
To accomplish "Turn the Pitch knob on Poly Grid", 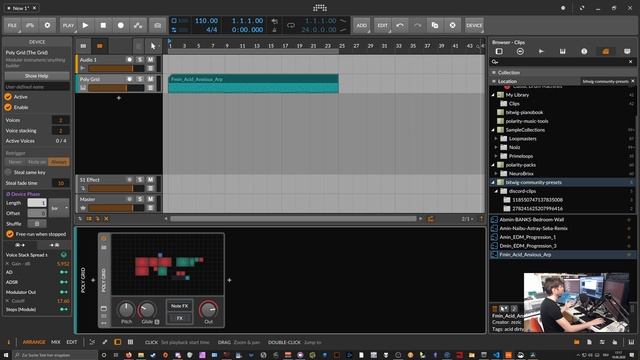I will pos(126,310).
